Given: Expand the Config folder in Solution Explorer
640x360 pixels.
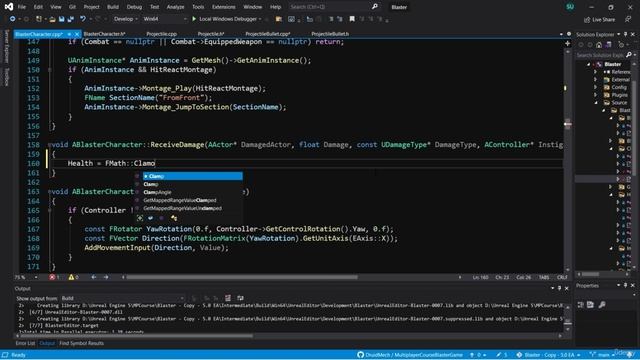Looking at the screenshot, I should point(596,87).
